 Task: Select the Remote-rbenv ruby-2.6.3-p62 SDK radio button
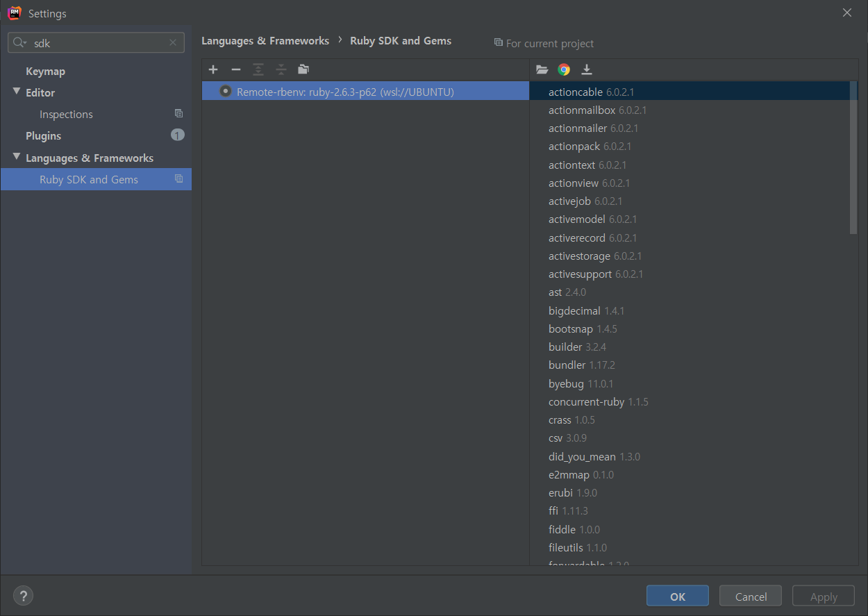coord(225,91)
